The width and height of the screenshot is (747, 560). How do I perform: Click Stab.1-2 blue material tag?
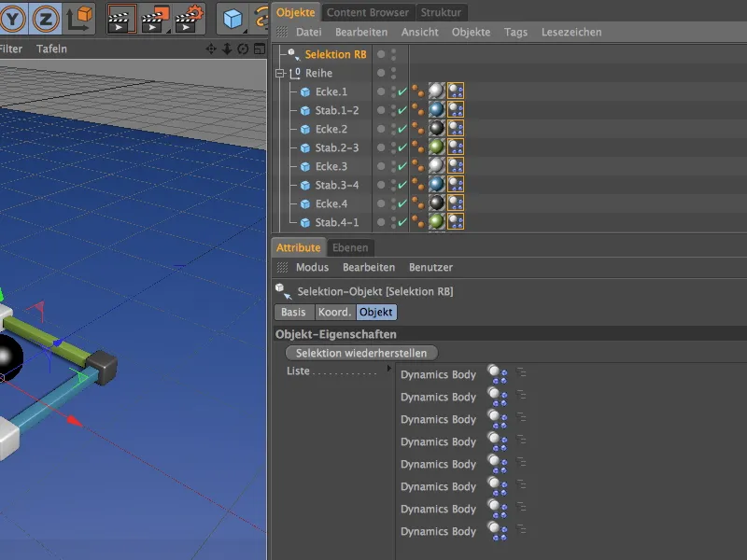pos(436,109)
